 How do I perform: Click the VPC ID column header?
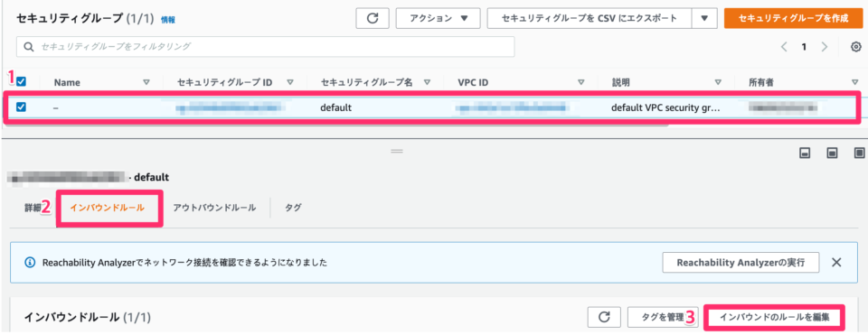(x=473, y=82)
